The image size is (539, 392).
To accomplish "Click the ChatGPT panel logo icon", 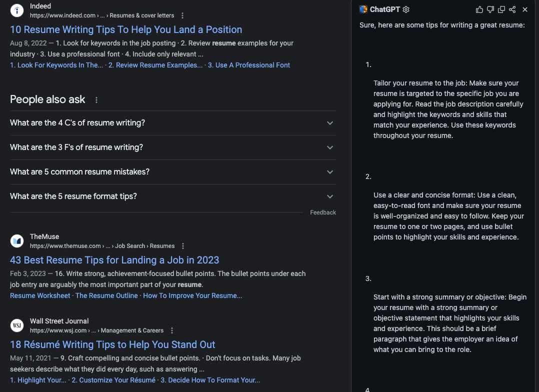I will tap(363, 9).
